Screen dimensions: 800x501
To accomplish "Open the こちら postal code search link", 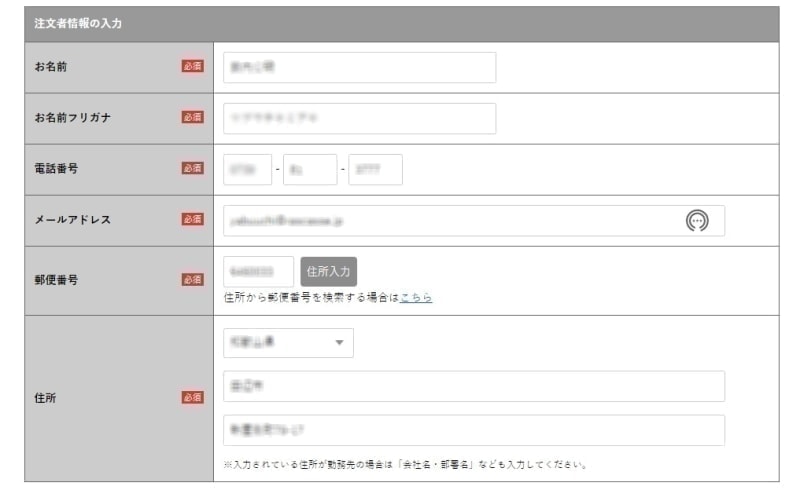I will (416, 298).
